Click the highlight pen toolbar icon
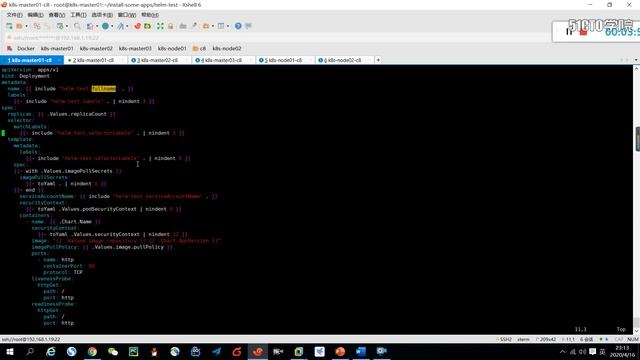The image size is (640, 360). (x=194, y=26)
